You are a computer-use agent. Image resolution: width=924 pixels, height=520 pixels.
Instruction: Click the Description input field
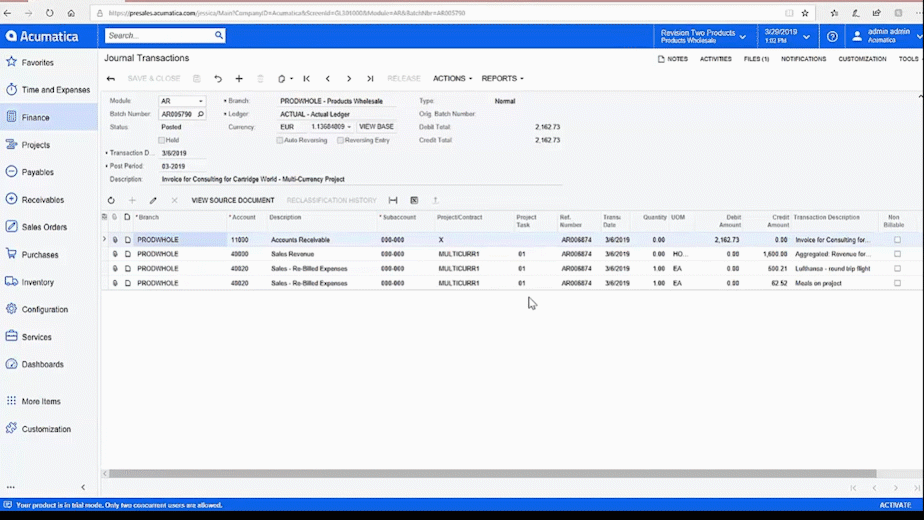[361, 179]
